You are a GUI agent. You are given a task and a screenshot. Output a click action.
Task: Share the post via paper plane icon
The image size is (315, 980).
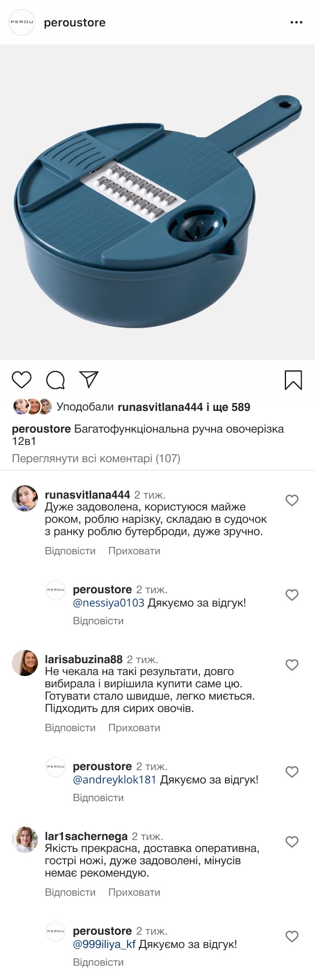pos(89,379)
